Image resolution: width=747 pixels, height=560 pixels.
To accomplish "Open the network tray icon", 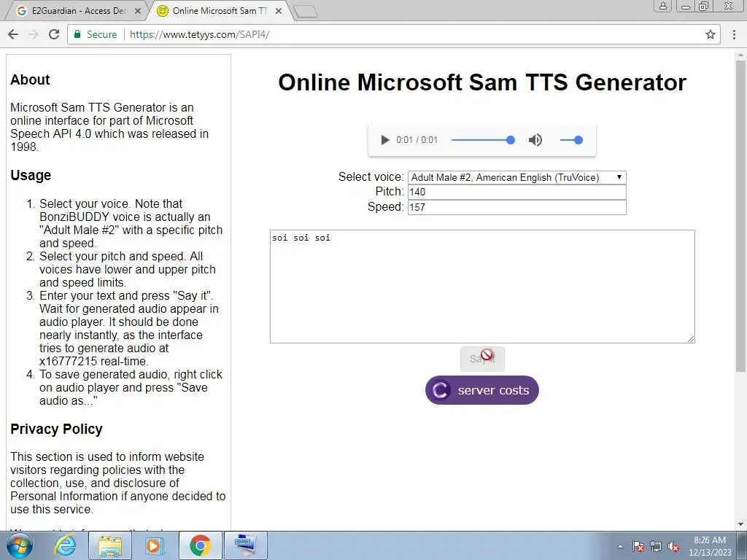I will click(656, 547).
